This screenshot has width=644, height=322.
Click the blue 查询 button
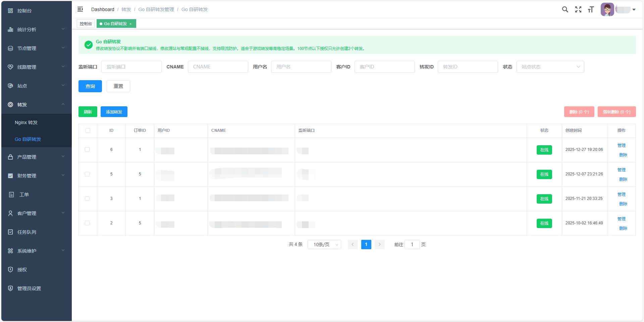(90, 86)
